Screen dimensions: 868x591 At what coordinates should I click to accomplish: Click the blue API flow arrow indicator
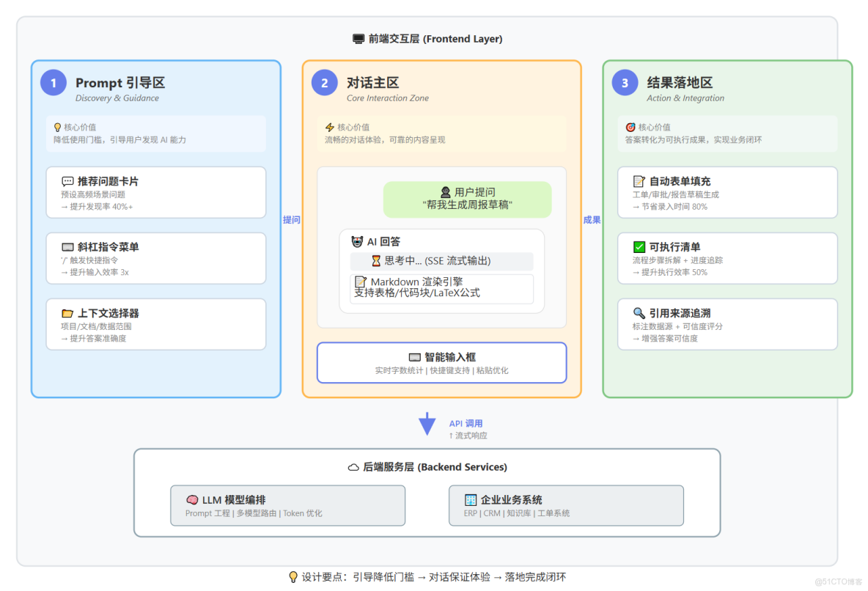(x=427, y=424)
